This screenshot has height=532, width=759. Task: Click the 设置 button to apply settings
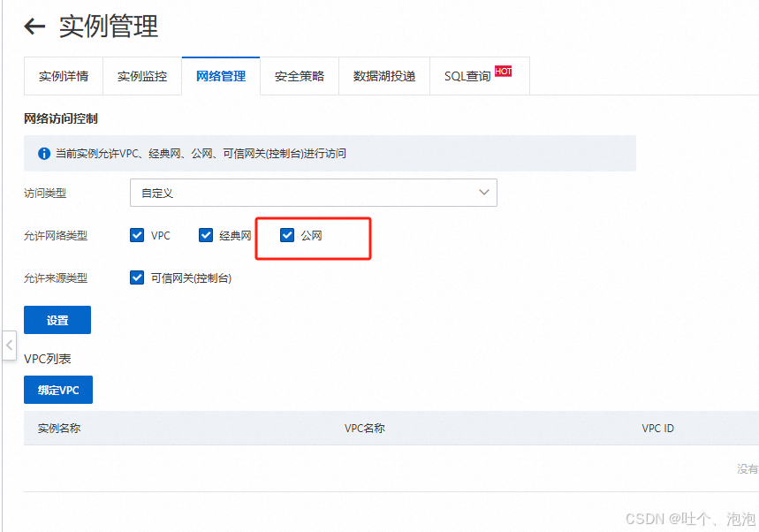tap(57, 320)
